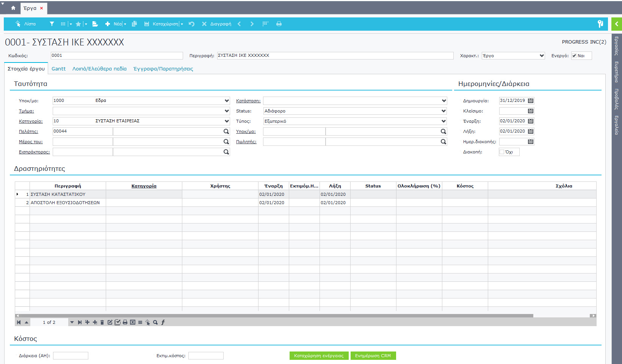Click the filter funnel icon
The height and width of the screenshot is (364, 622).
52,24
